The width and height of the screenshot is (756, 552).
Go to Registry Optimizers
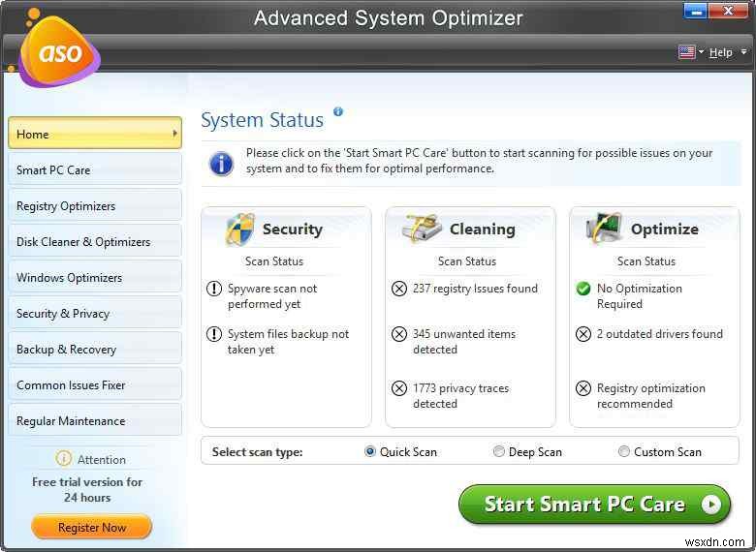95,205
